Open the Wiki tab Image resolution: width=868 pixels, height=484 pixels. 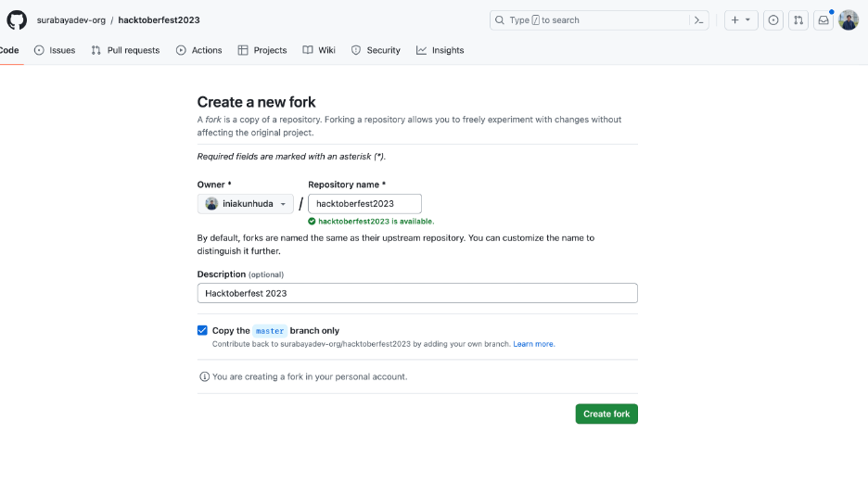tap(319, 50)
